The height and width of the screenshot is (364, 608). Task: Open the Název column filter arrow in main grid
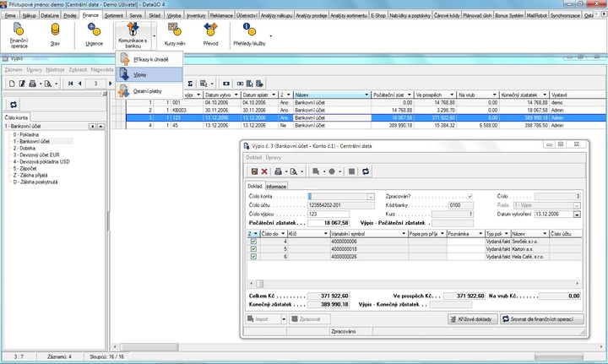(x=366, y=95)
